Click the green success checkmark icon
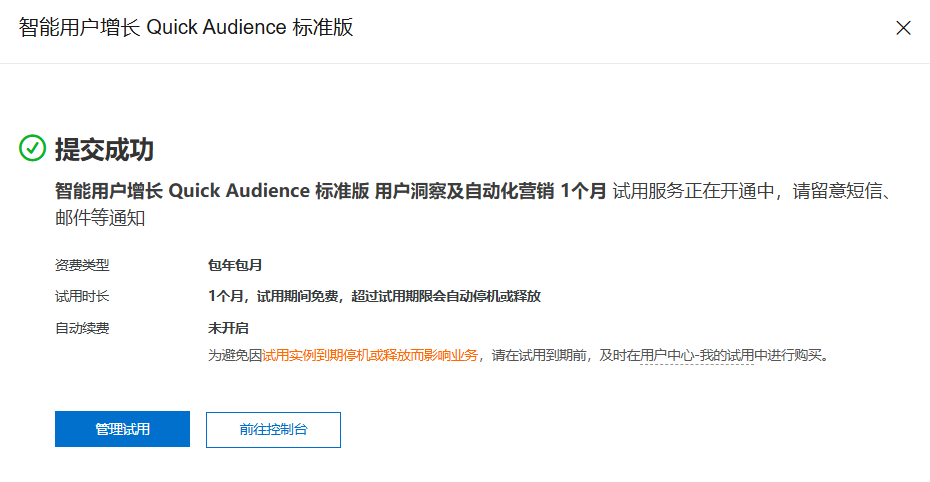Screen dimensions: 930x482 tap(33, 148)
